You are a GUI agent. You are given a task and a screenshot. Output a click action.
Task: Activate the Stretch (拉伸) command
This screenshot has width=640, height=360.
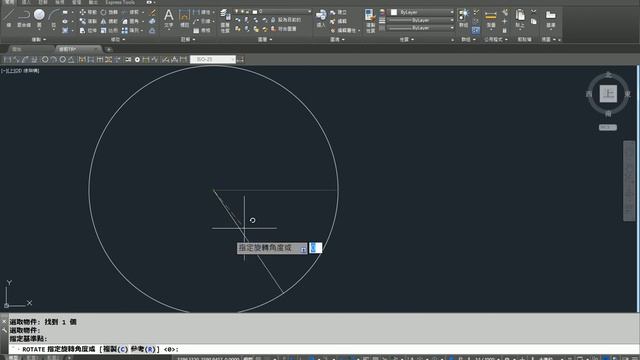click(88, 31)
